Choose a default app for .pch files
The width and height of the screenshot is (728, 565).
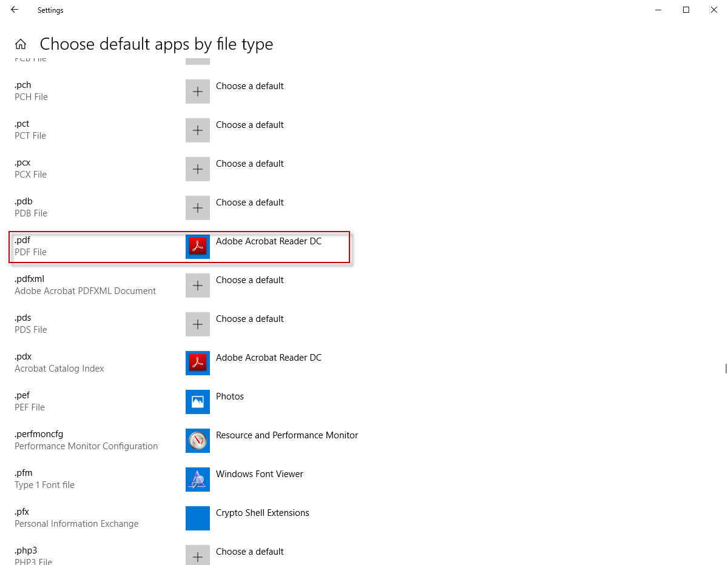[197, 91]
